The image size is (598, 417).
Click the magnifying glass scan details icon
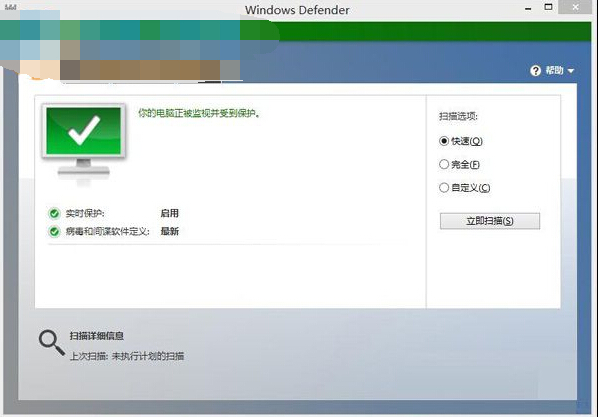coord(51,342)
